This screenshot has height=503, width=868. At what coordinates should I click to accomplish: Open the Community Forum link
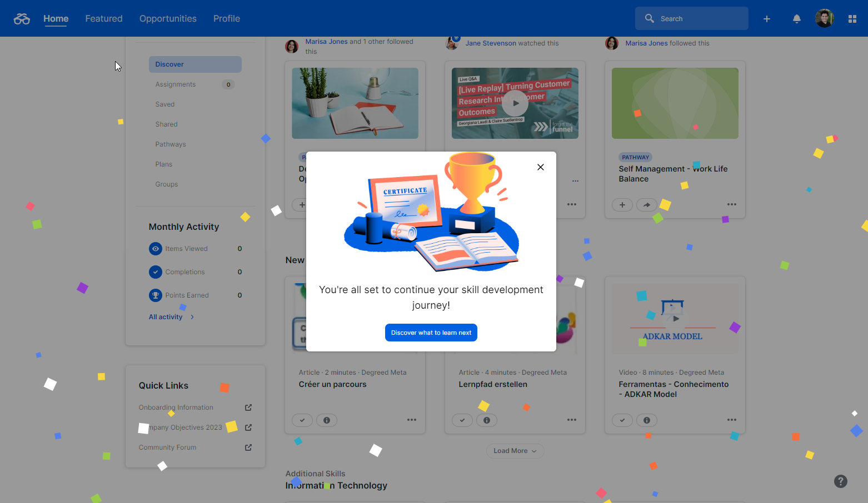coord(167,447)
